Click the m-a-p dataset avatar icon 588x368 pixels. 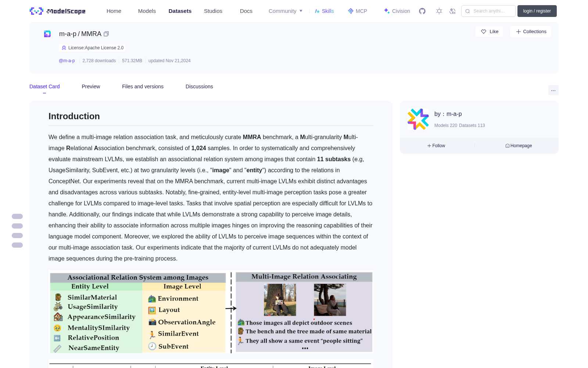[x=47, y=34]
